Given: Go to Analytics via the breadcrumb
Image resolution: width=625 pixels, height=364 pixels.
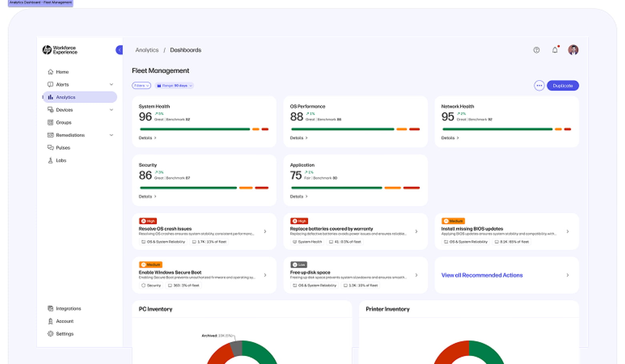Looking at the screenshot, I should pos(147,50).
